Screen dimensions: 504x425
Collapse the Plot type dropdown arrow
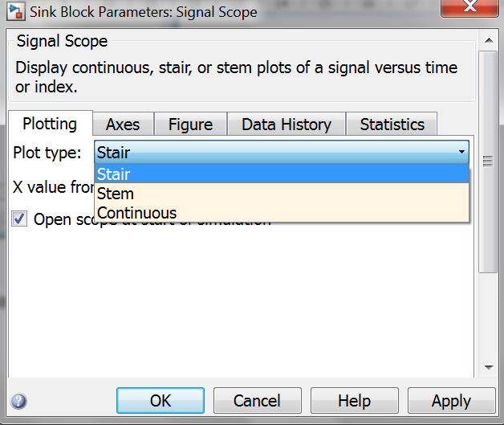[461, 152]
